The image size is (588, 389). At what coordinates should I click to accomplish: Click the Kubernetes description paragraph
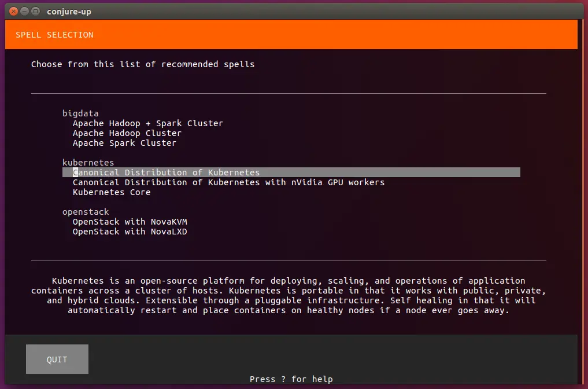click(289, 295)
